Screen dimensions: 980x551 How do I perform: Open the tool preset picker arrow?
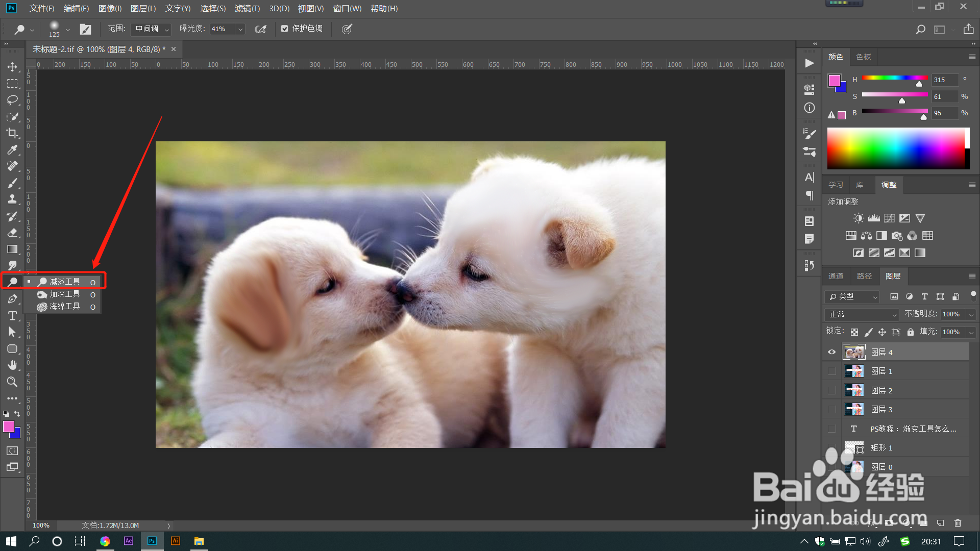click(x=32, y=30)
